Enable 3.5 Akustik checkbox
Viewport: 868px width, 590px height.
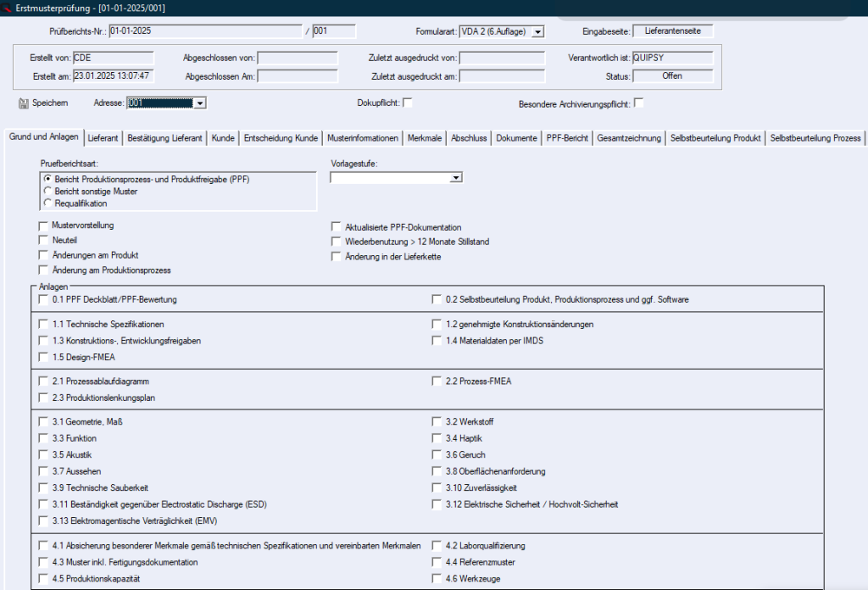[43, 455]
